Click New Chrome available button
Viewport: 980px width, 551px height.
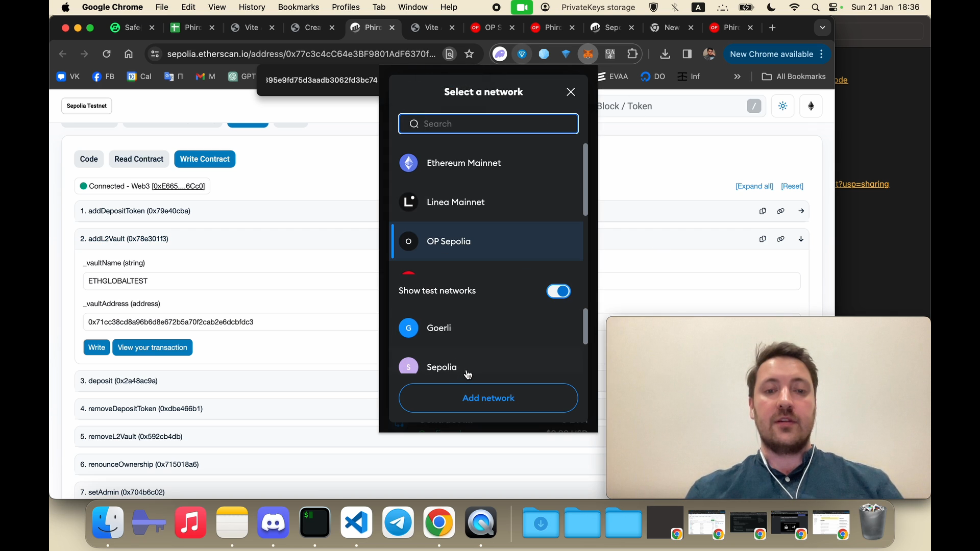pyautogui.click(x=776, y=54)
